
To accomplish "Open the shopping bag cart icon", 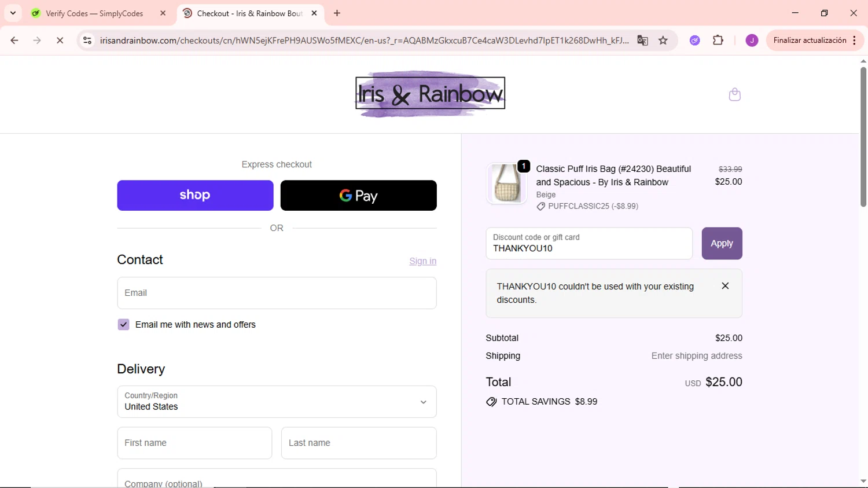I will click(x=734, y=94).
